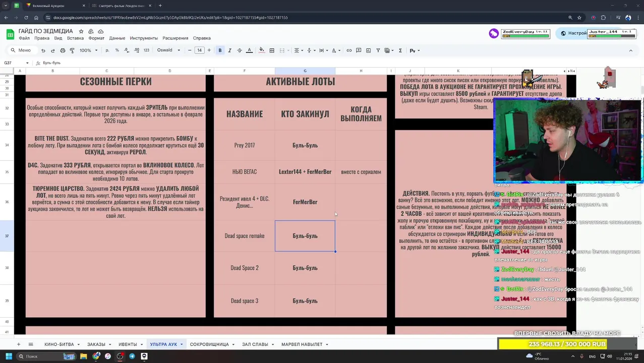Print the spreadsheet via printer icon

[63, 50]
